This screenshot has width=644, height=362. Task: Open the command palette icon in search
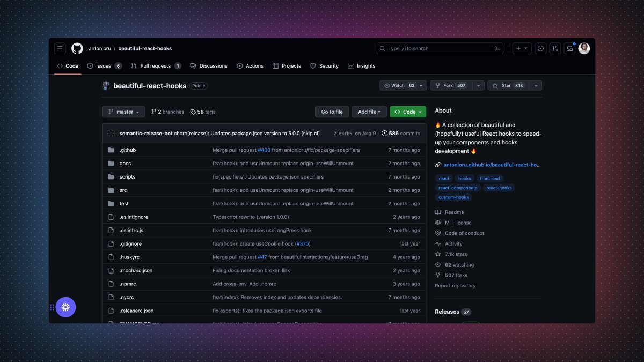pyautogui.click(x=497, y=48)
